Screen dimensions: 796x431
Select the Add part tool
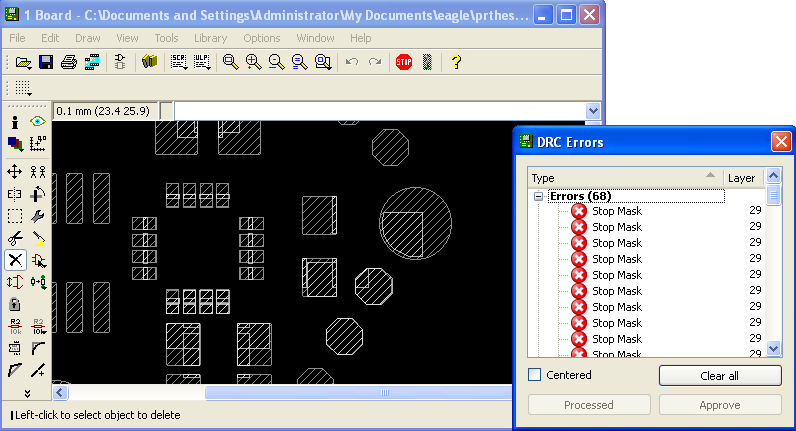point(38,260)
